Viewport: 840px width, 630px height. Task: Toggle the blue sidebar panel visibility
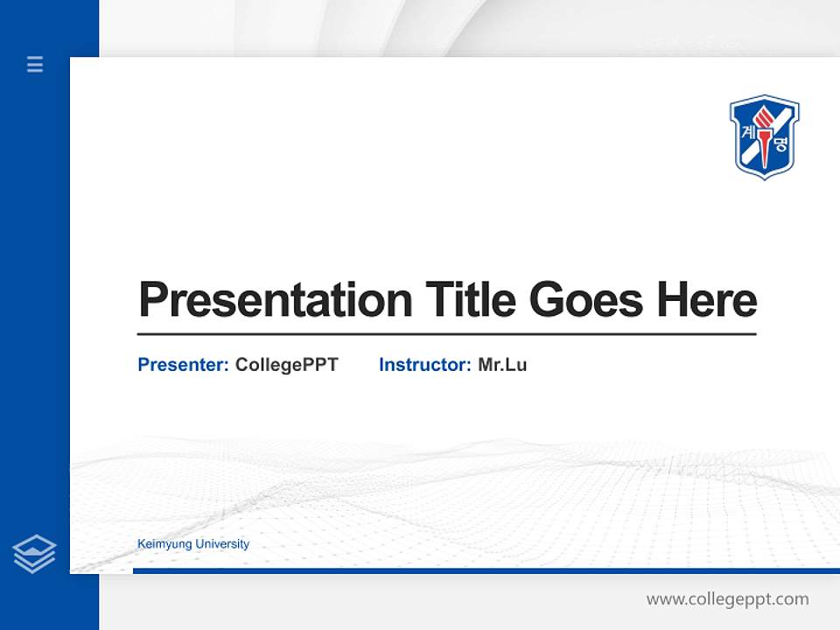[34, 315]
